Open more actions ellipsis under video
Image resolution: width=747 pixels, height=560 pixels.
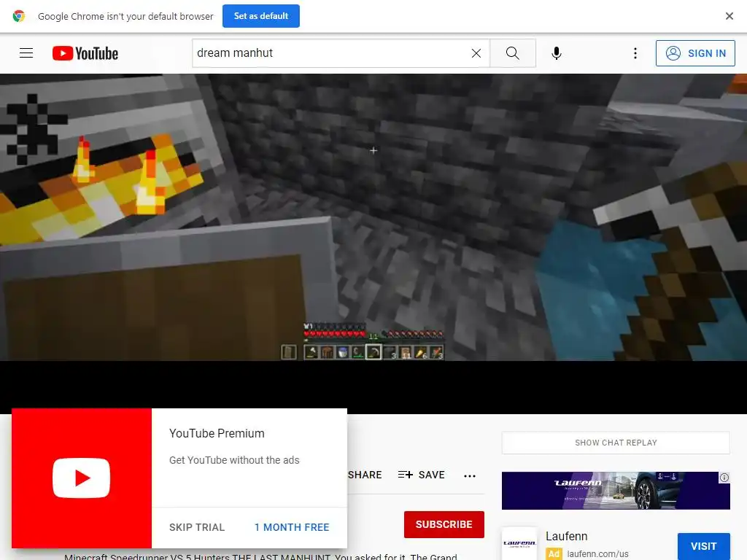(470, 475)
